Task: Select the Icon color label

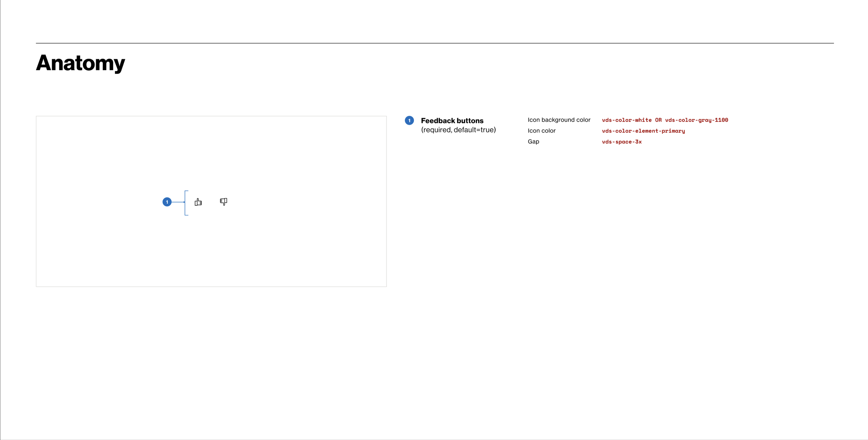Action: [x=542, y=131]
